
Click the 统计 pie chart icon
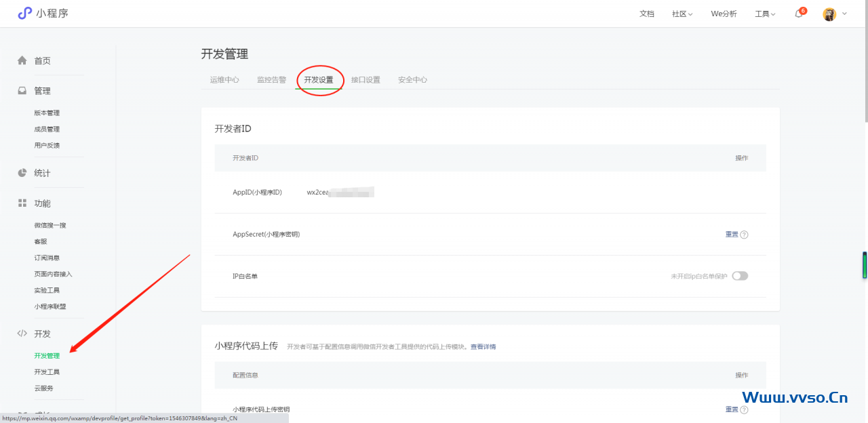coord(22,173)
